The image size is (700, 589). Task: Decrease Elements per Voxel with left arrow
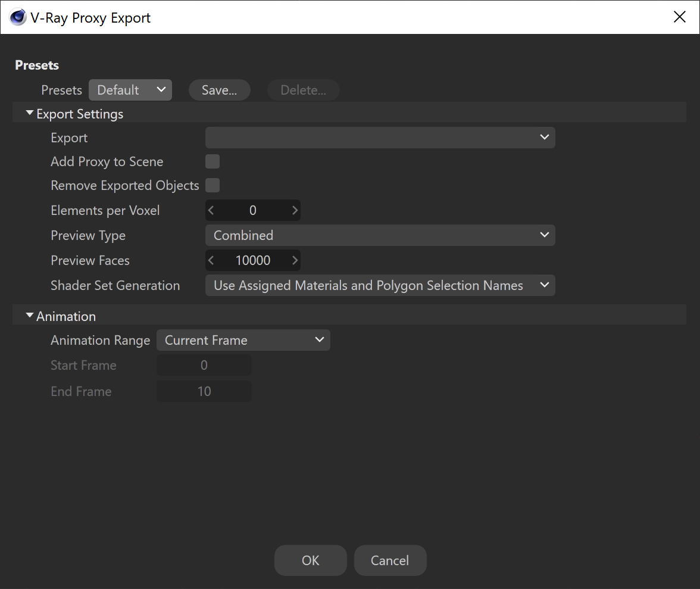point(211,210)
